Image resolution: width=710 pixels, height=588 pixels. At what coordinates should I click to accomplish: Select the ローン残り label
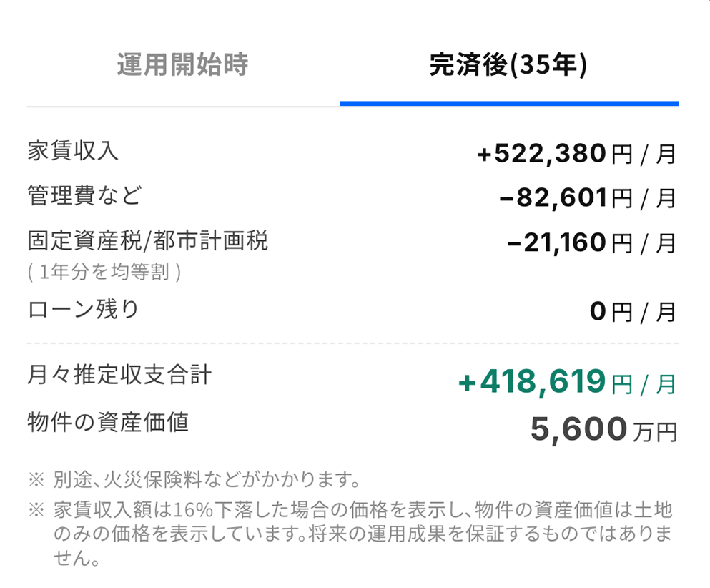coord(83,309)
